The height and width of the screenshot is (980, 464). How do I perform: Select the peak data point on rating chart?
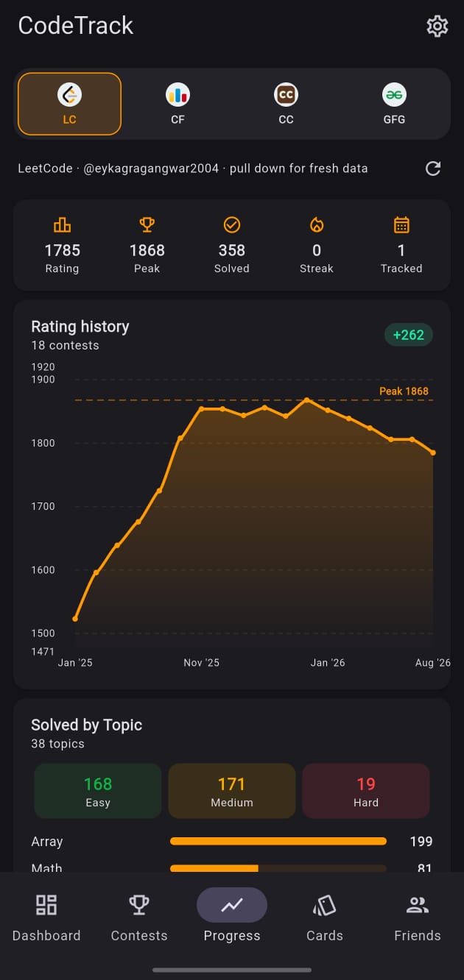(x=307, y=400)
